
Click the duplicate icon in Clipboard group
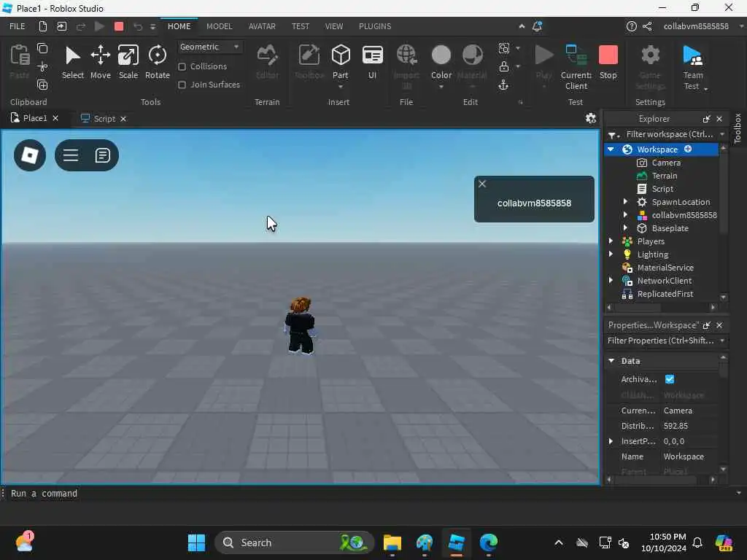point(42,85)
